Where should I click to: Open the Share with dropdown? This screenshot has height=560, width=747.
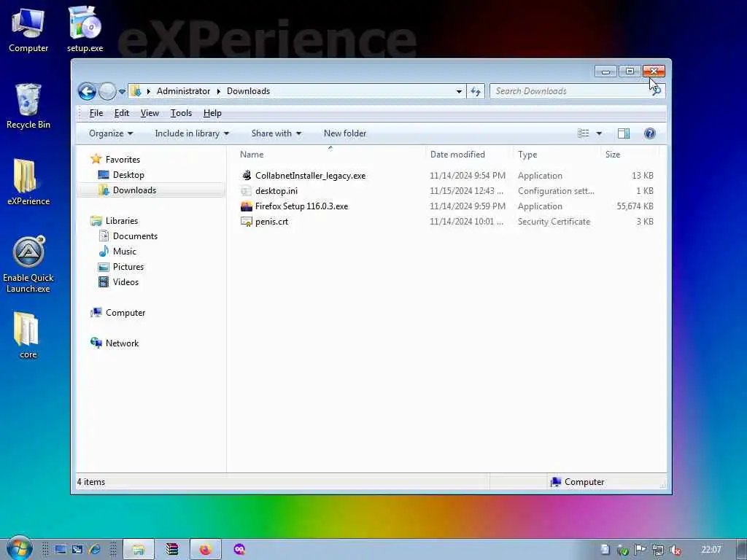tap(276, 133)
